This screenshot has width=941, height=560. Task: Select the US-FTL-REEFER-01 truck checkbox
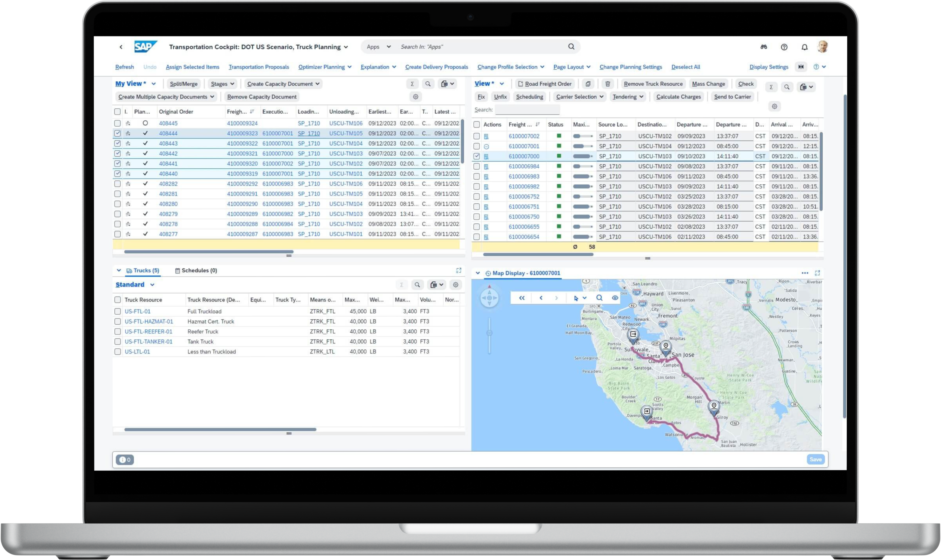click(118, 331)
